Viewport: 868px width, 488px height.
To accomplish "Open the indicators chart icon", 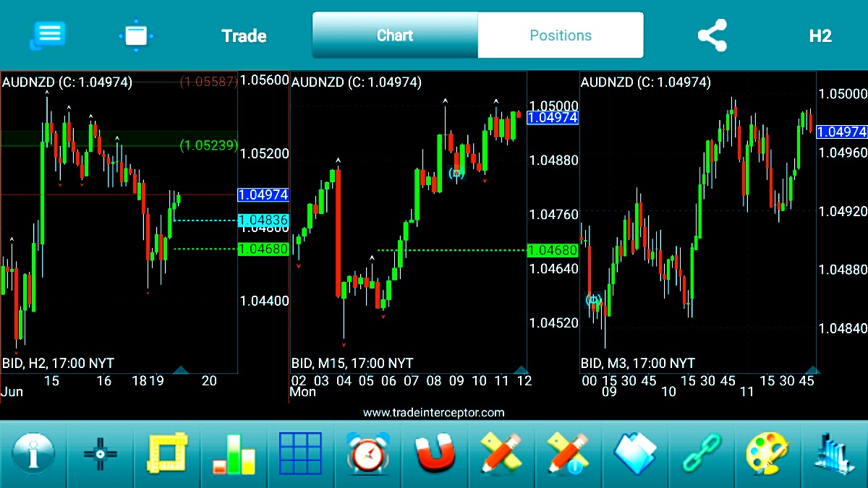I will [x=834, y=455].
